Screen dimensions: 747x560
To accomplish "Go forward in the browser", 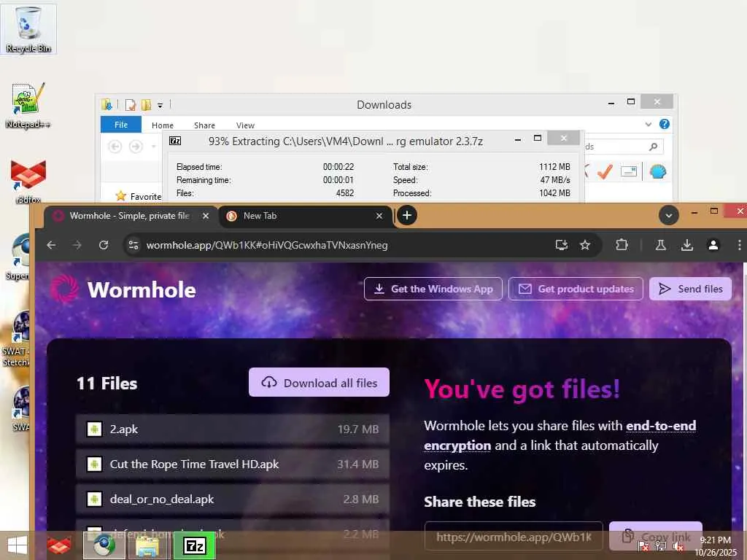I will [77, 245].
